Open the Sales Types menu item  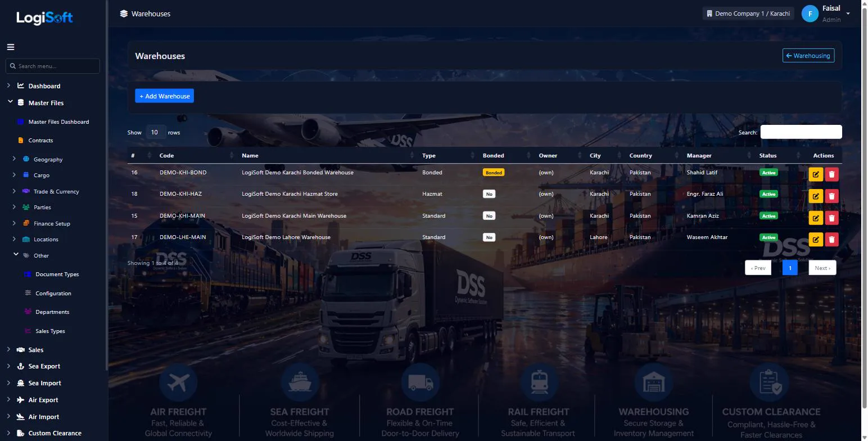pos(50,331)
